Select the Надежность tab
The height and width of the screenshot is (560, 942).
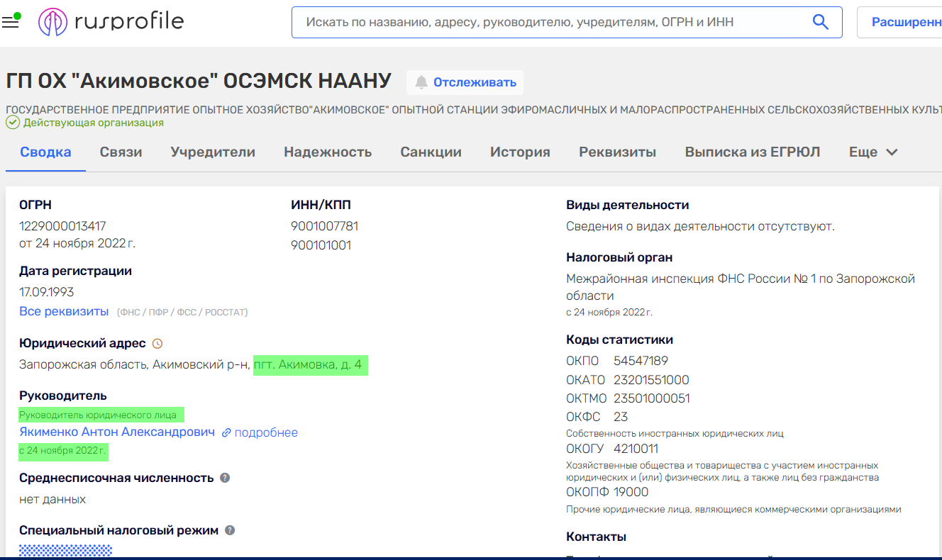[x=328, y=152]
